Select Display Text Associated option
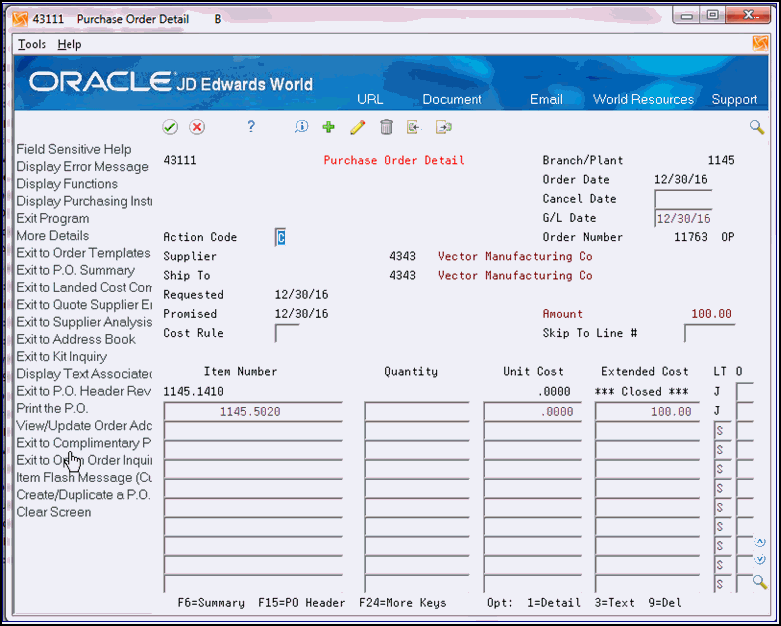The height and width of the screenshot is (626, 781). pyautogui.click(x=84, y=374)
